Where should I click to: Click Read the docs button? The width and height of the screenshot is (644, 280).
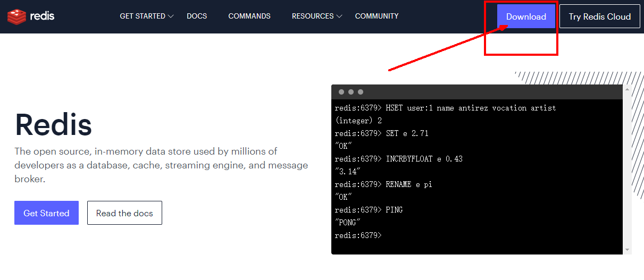(124, 213)
